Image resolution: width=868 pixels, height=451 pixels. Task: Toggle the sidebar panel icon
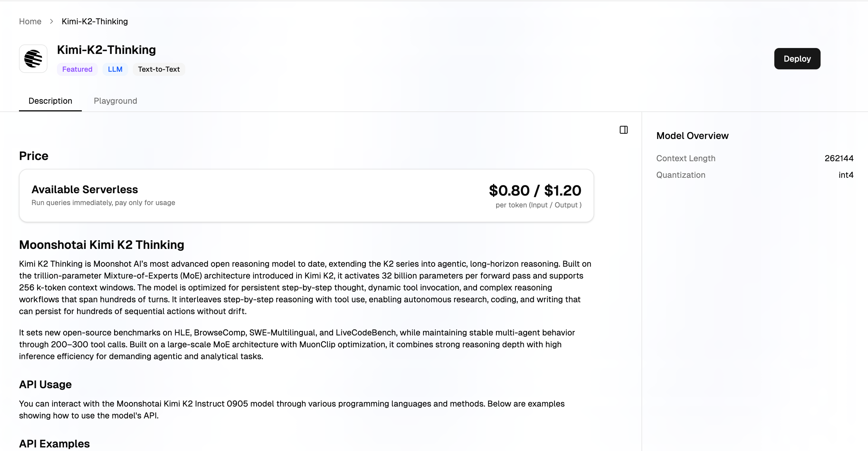coord(624,130)
